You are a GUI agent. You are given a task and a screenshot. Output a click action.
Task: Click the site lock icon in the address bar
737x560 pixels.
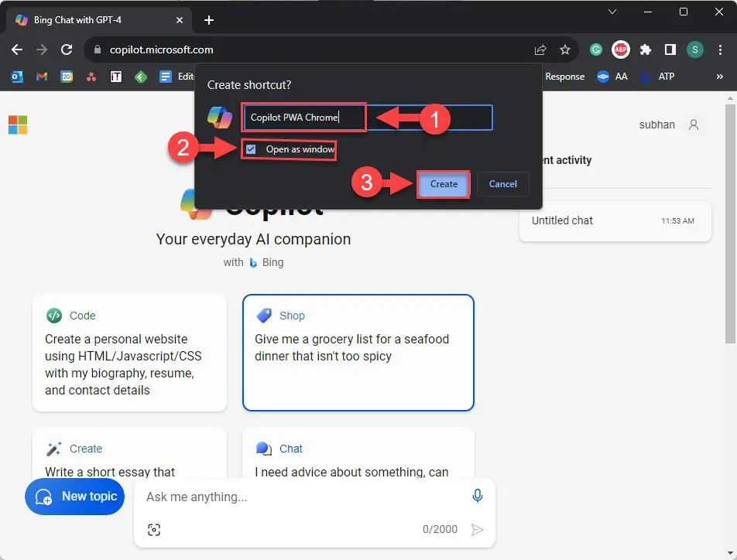[x=98, y=50]
